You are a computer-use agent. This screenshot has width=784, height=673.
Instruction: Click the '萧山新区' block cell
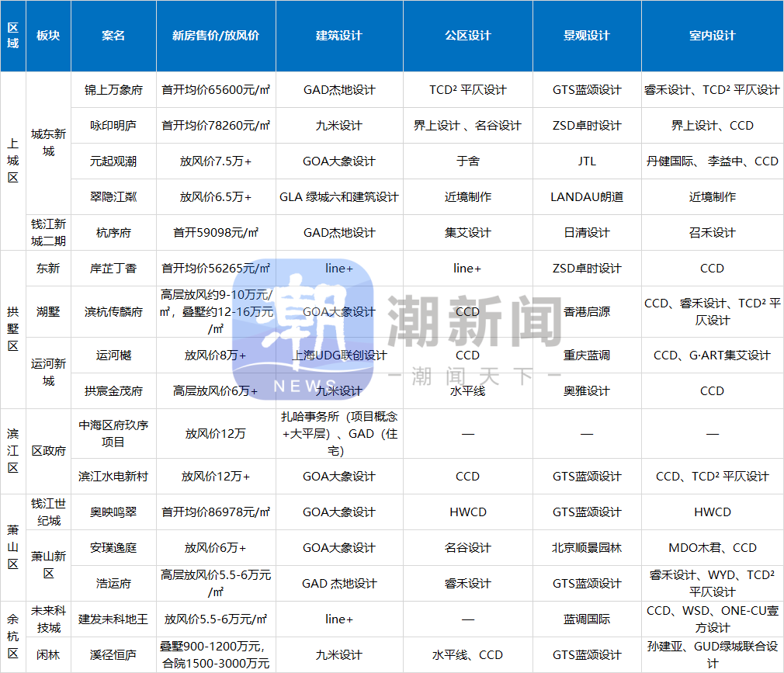point(48,566)
